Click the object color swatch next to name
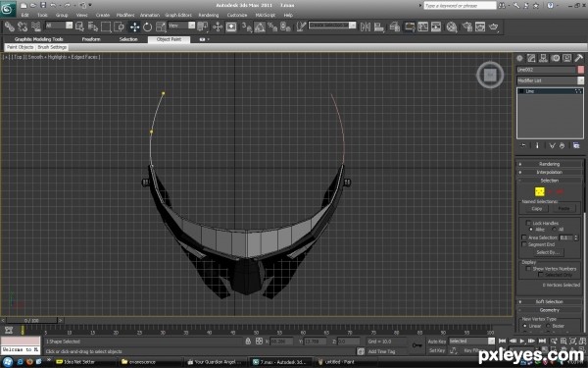Screen dimensions: 588x368 (x=580, y=70)
